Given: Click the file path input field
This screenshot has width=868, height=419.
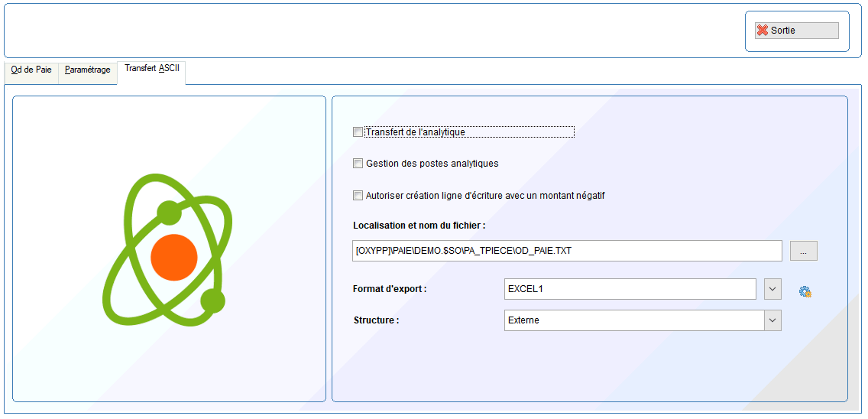Looking at the screenshot, I should point(567,251).
